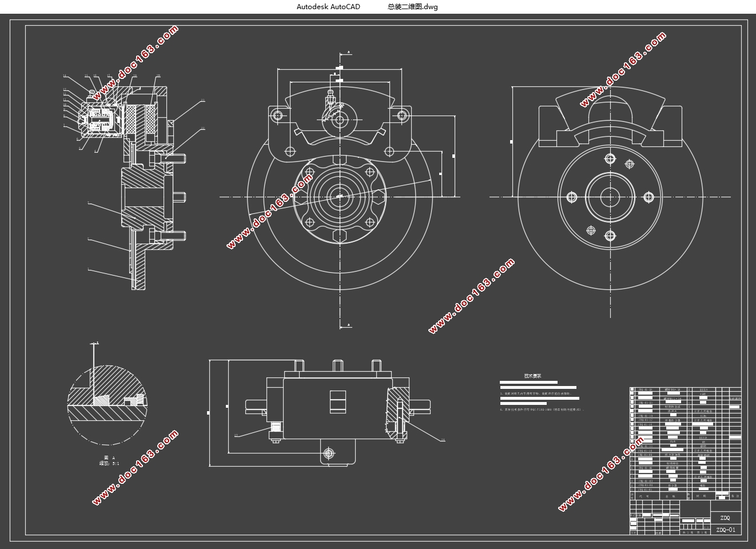Select the 技术要求 heading in the drawing
Image resolution: width=756 pixels, height=549 pixels.
click(532, 376)
